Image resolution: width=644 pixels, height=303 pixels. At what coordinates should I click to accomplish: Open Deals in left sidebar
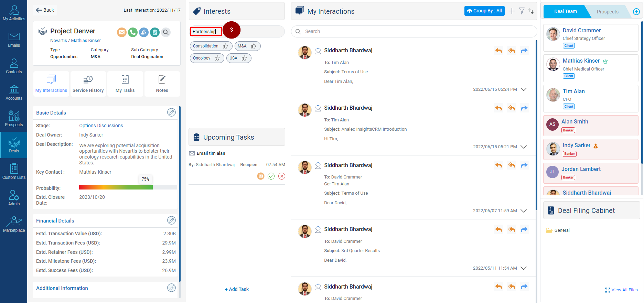tap(14, 145)
